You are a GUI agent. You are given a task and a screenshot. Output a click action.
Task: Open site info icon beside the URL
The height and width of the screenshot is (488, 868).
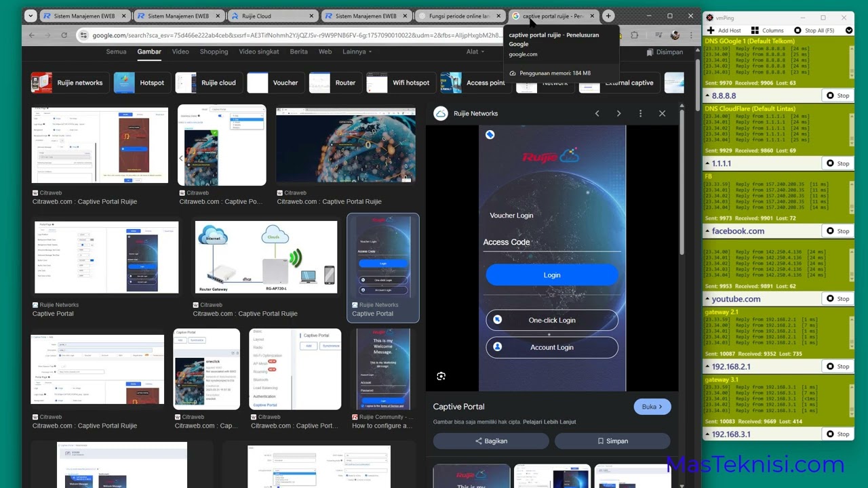(83, 35)
